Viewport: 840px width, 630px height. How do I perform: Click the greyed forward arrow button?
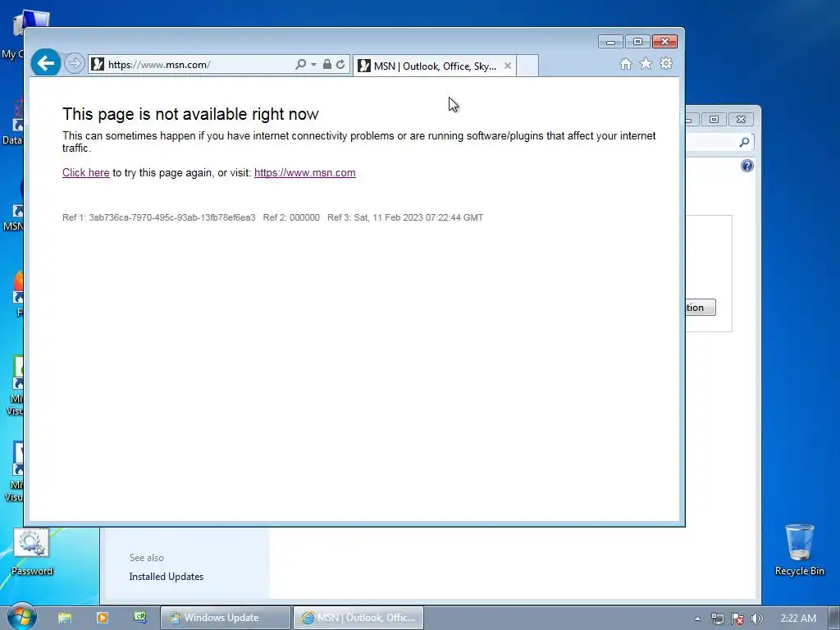pos(75,64)
